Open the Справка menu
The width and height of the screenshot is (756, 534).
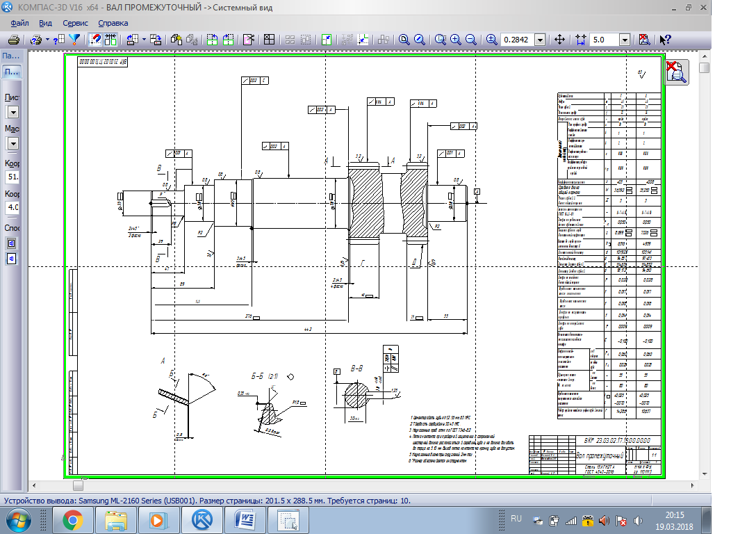coord(113,23)
